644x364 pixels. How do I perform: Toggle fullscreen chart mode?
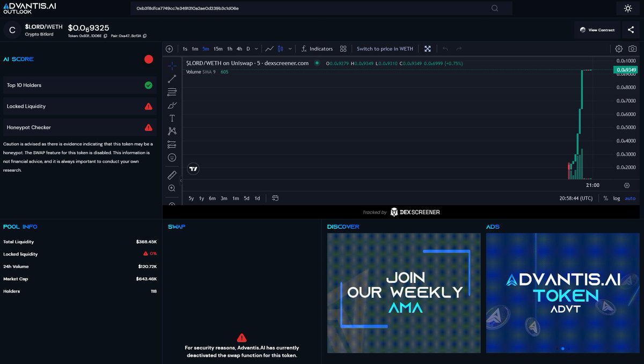tap(428, 49)
